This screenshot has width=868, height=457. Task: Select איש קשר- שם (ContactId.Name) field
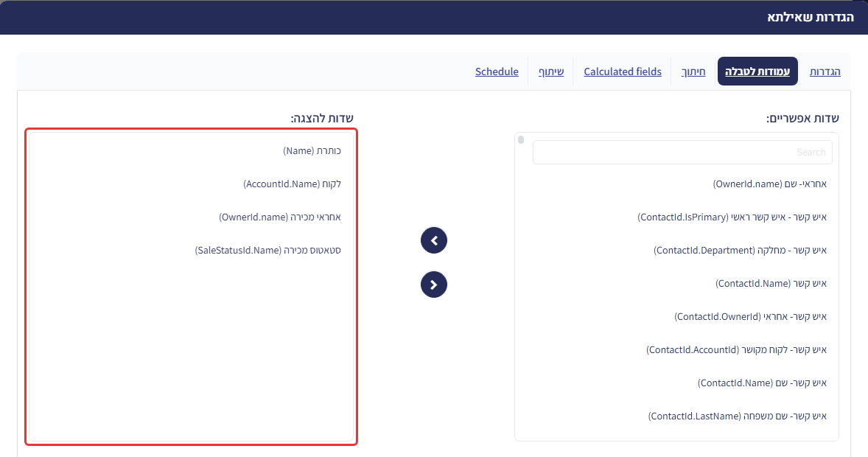tap(762, 383)
